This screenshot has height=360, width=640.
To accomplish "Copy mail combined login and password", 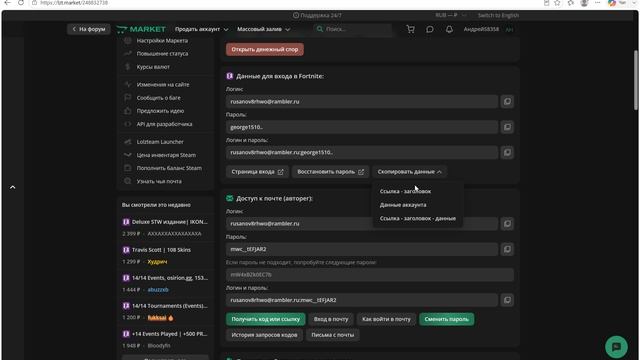I will pyautogui.click(x=507, y=300).
